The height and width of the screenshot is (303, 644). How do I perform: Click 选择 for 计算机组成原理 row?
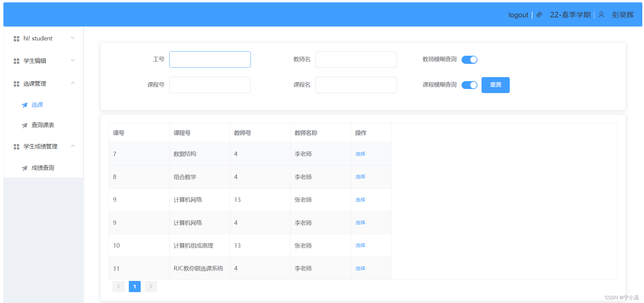(360, 245)
